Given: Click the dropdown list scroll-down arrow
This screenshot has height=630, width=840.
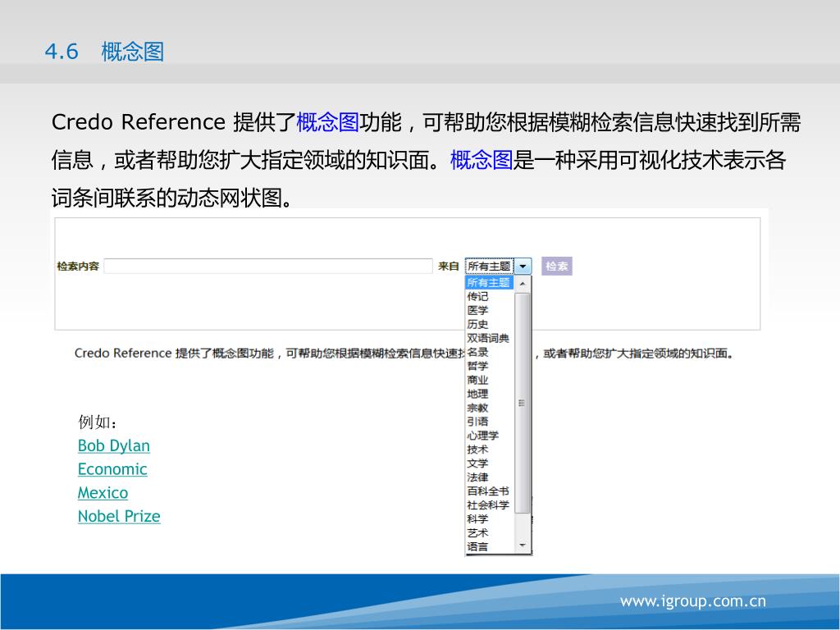Looking at the screenshot, I should 523,546.
